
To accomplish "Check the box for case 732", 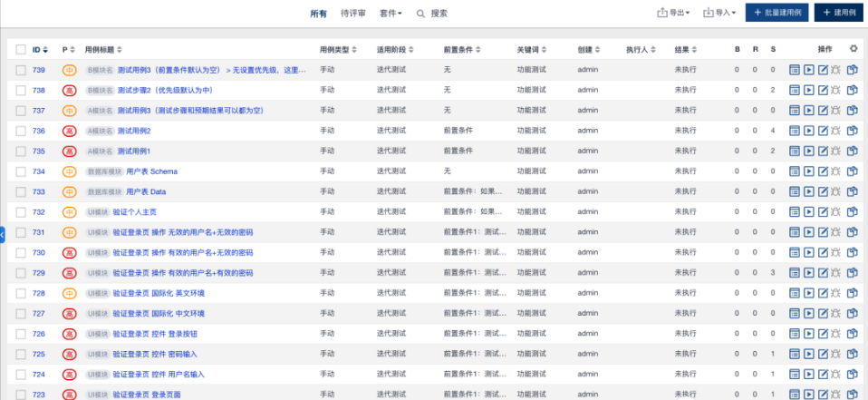I will pyautogui.click(x=21, y=211).
